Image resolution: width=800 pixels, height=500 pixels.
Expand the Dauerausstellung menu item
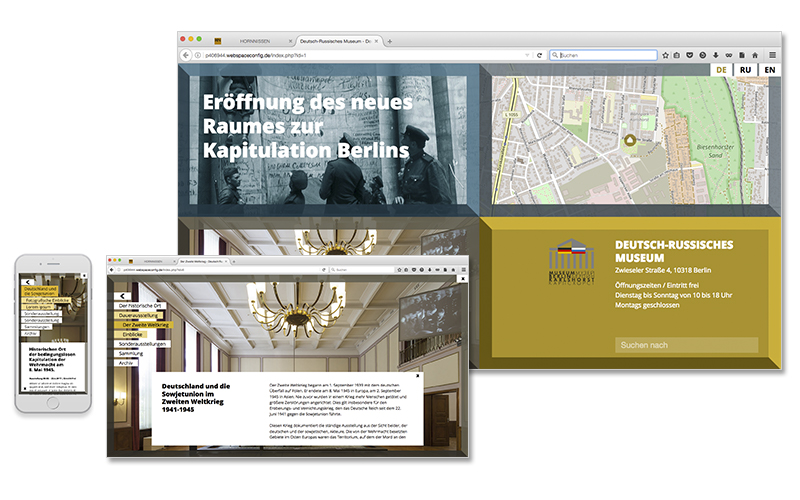point(140,315)
